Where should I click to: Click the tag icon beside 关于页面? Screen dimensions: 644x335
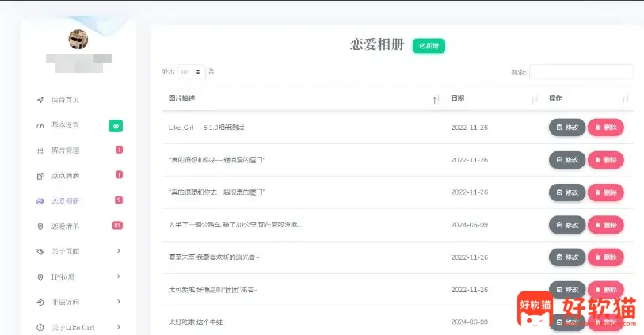(40, 252)
